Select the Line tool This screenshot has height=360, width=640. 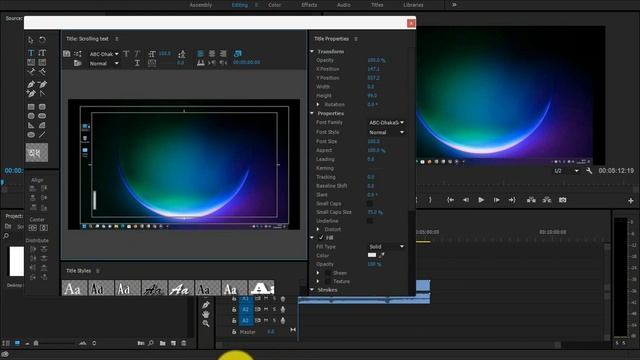pos(42,135)
